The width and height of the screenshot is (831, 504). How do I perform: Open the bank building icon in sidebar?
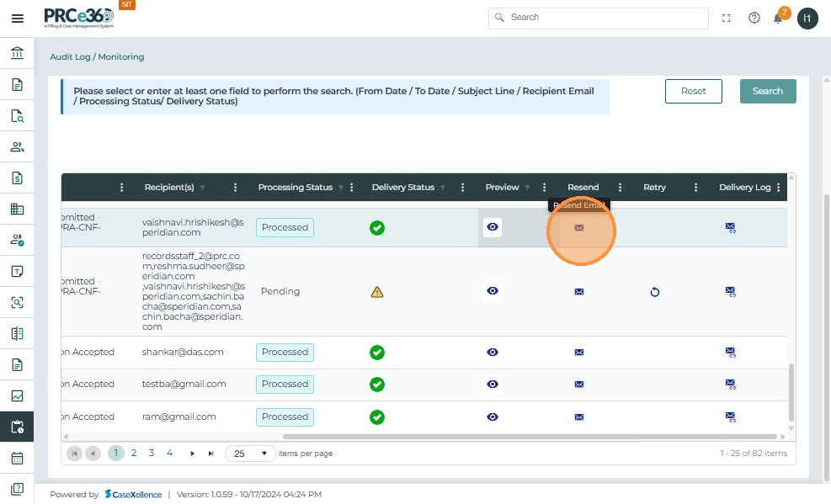[x=17, y=53]
